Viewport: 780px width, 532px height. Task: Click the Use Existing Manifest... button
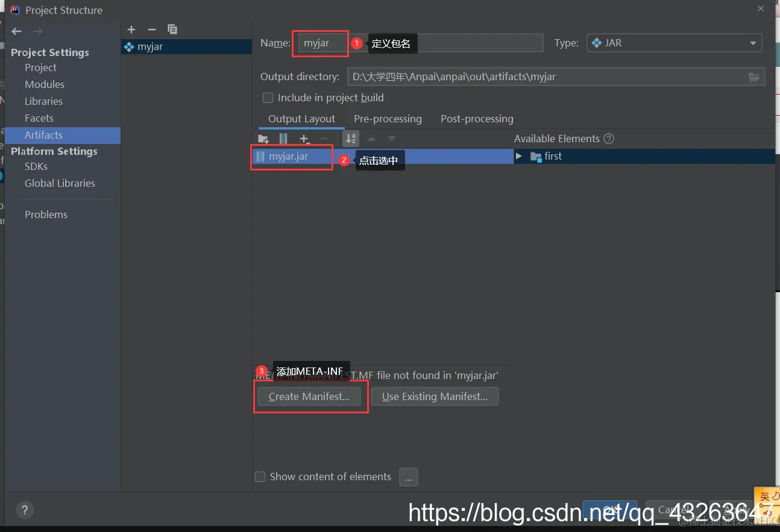pyautogui.click(x=435, y=396)
